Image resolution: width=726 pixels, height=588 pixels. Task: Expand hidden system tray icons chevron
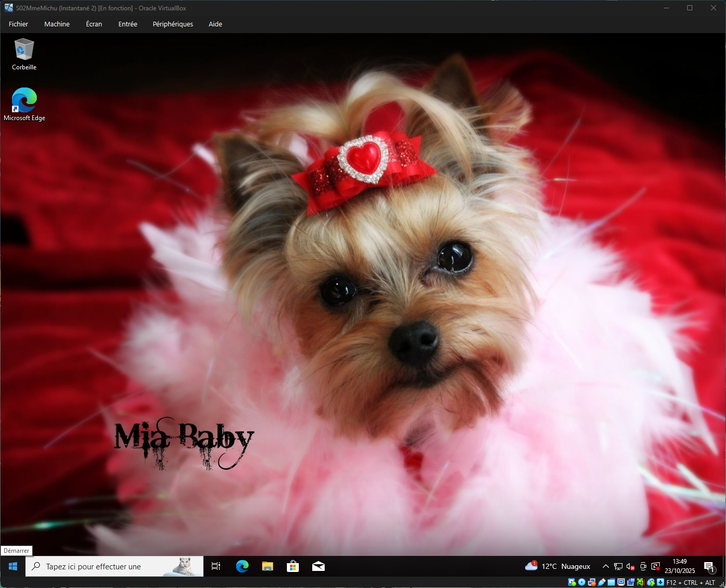605,566
